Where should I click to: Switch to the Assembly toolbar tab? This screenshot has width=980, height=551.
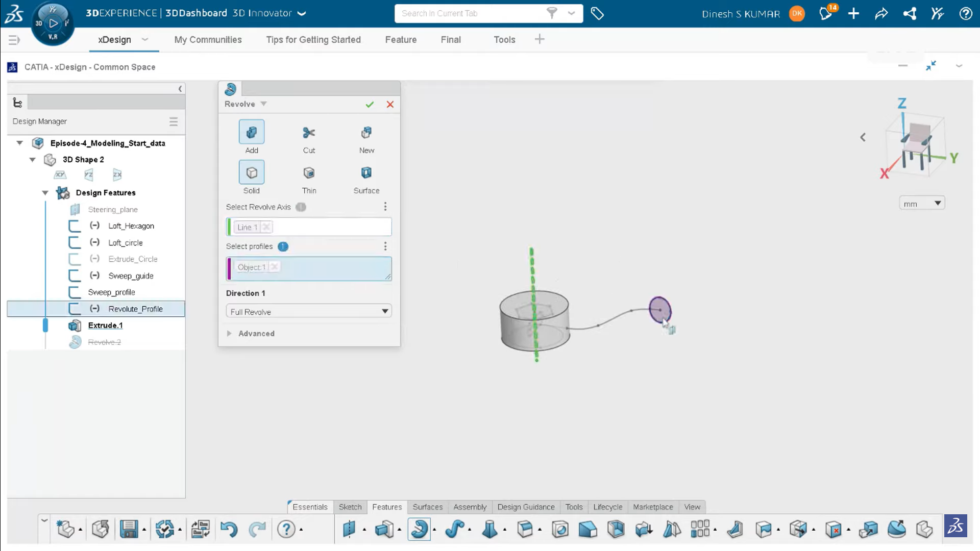(470, 507)
